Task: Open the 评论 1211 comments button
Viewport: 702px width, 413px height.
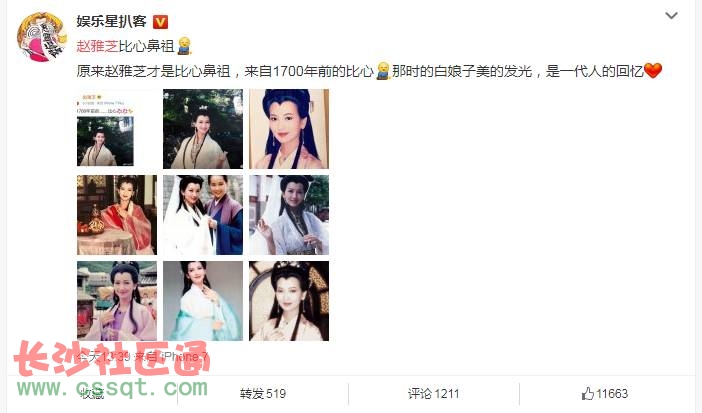Action: click(x=433, y=394)
